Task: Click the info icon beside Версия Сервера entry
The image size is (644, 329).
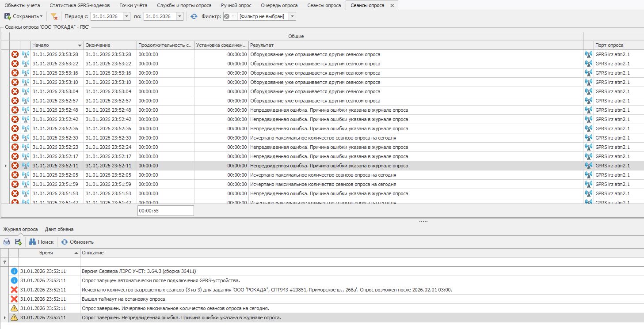Action: tap(14, 271)
